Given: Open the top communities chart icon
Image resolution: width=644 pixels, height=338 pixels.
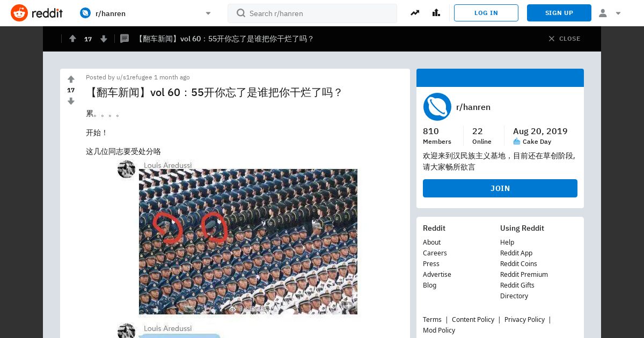Looking at the screenshot, I should point(436,13).
